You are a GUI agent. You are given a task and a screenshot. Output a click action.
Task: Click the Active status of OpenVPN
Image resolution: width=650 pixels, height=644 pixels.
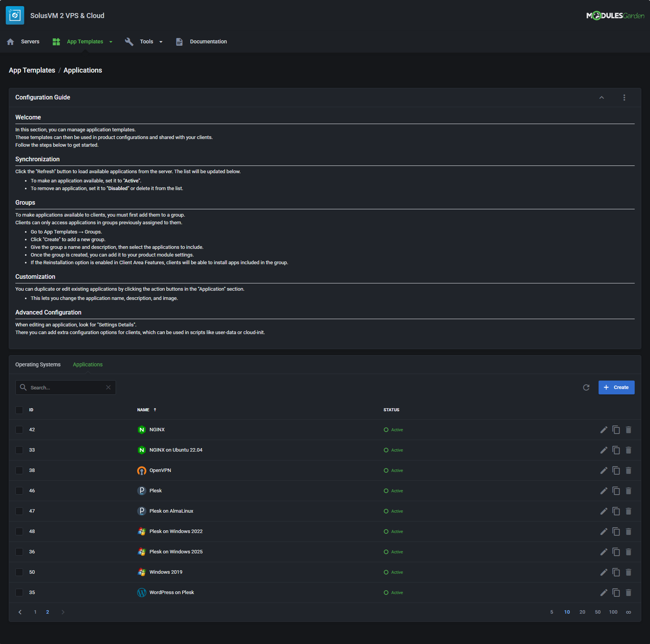point(393,470)
